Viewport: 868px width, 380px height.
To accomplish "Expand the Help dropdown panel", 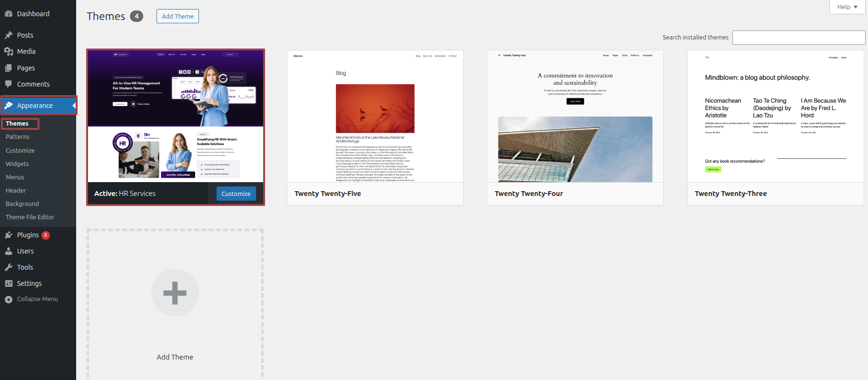I will coord(847,7).
